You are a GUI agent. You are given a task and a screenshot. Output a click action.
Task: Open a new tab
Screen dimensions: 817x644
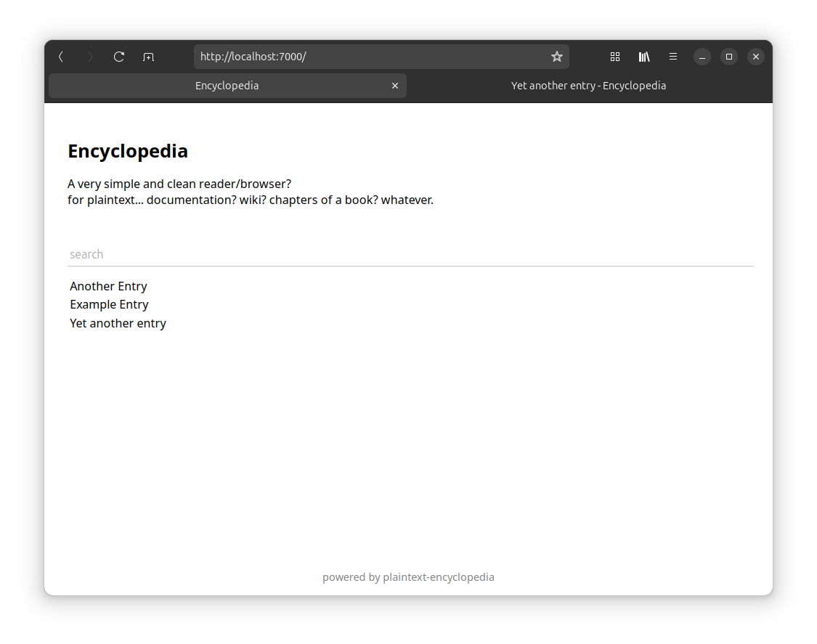pyautogui.click(x=148, y=57)
